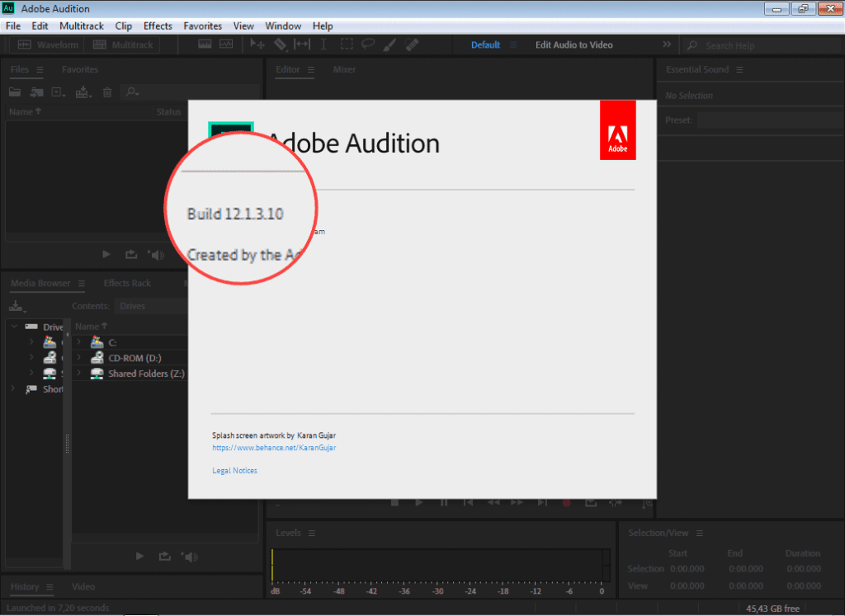Image resolution: width=845 pixels, height=616 pixels.
Task: Sort by the Name column in Media Browser
Action: click(91, 327)
